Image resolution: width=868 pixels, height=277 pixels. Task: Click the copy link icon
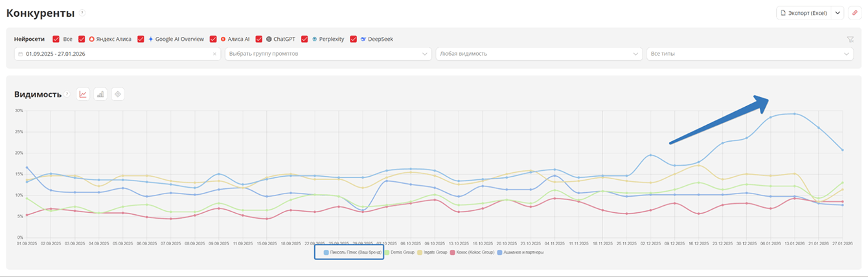[854, 13]
